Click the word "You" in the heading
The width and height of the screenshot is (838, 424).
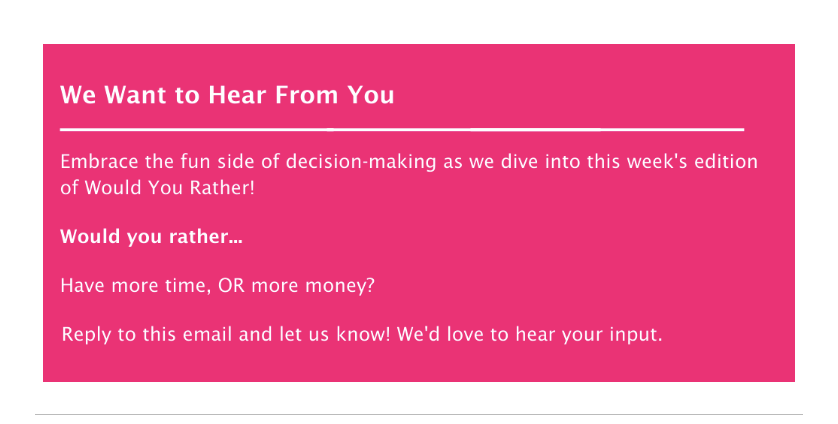coord(371,95)
